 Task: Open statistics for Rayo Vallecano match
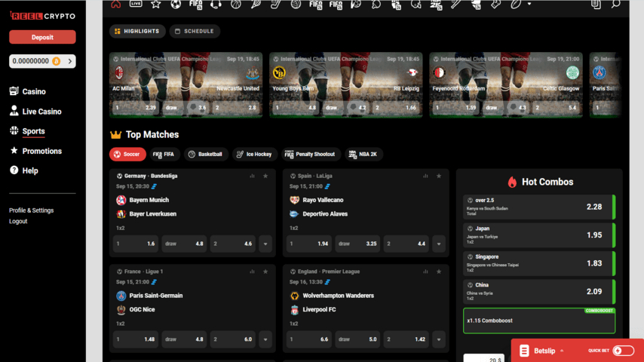tap(425, 176)
